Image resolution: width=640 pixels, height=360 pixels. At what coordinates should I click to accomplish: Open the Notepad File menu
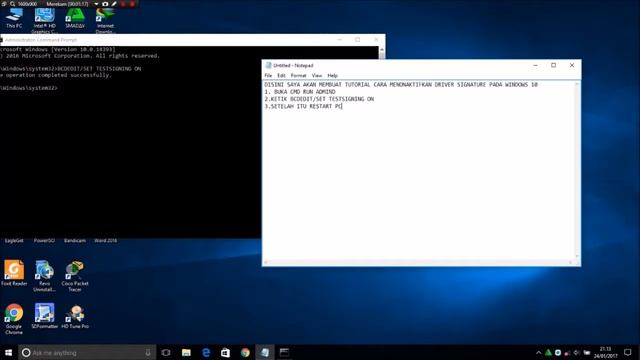268,76
